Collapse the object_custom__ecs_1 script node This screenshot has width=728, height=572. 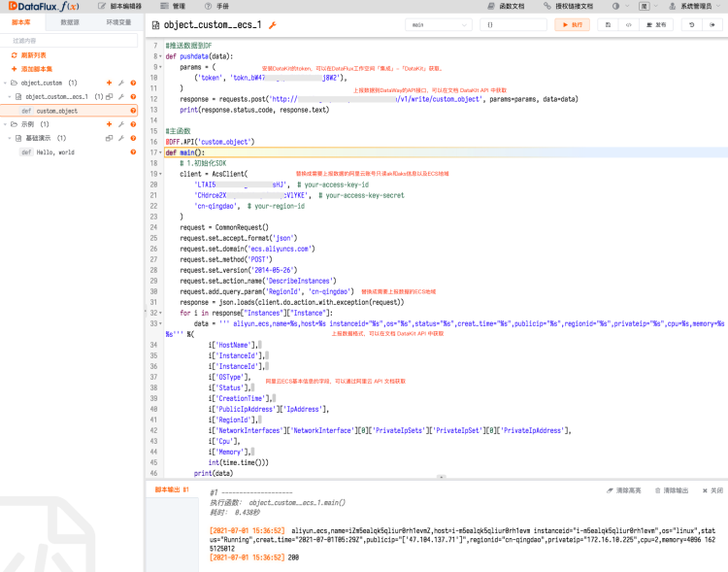pyautogui.click(x=10, y=97)
